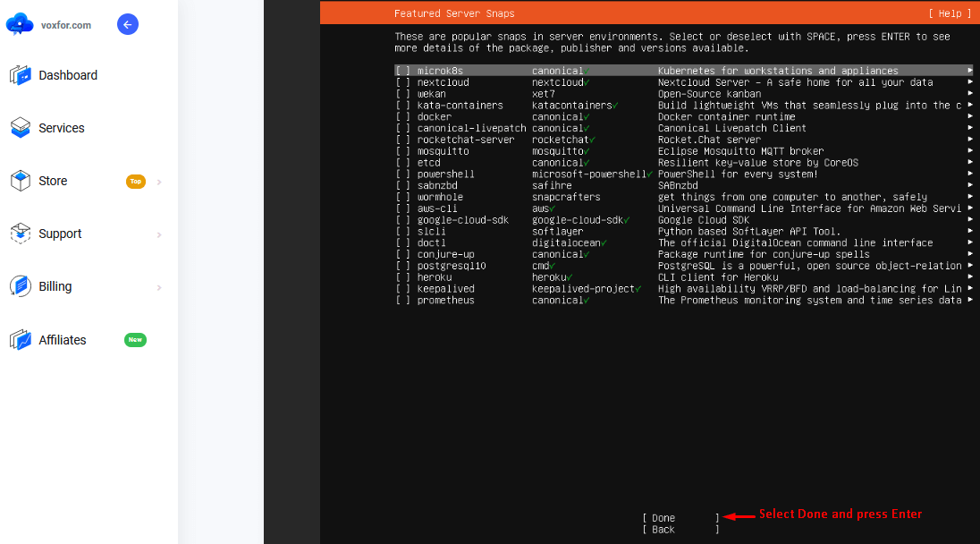Click the New badge next to Affiliates
The width and height of the screenshot is (980, 544).
click(134, 340)
